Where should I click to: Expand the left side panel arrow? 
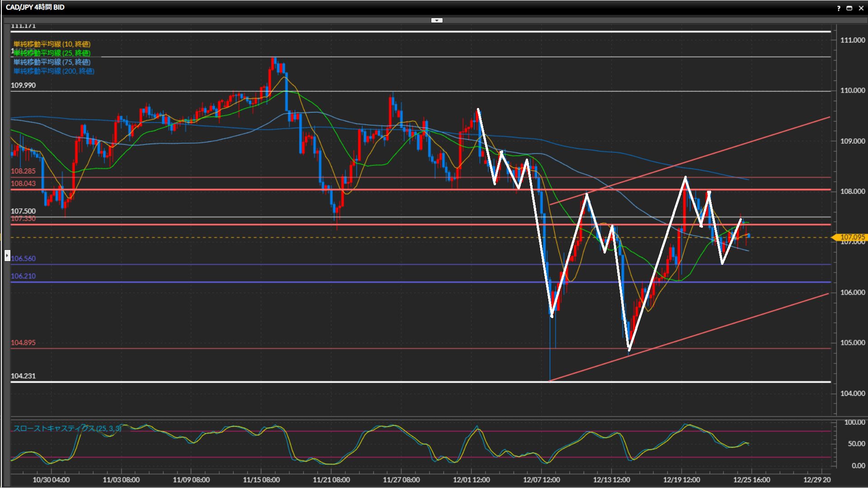[x=7, y=256]
